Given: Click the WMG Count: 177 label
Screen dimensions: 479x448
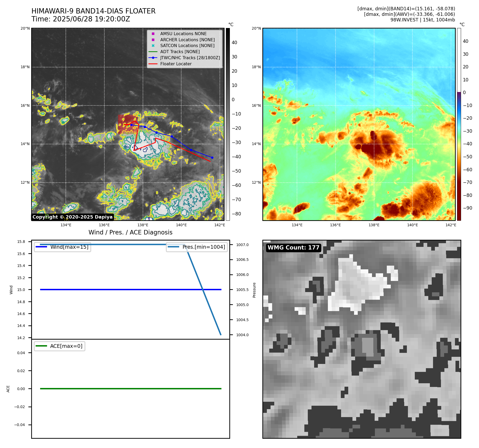Looking at the screenshot, I should 294,248.
